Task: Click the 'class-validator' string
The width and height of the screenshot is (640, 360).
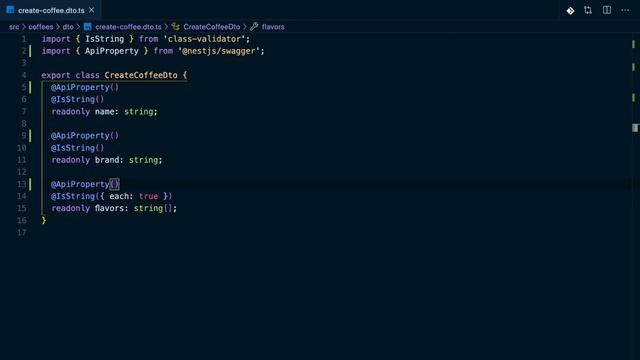Action: click(204, 39)
